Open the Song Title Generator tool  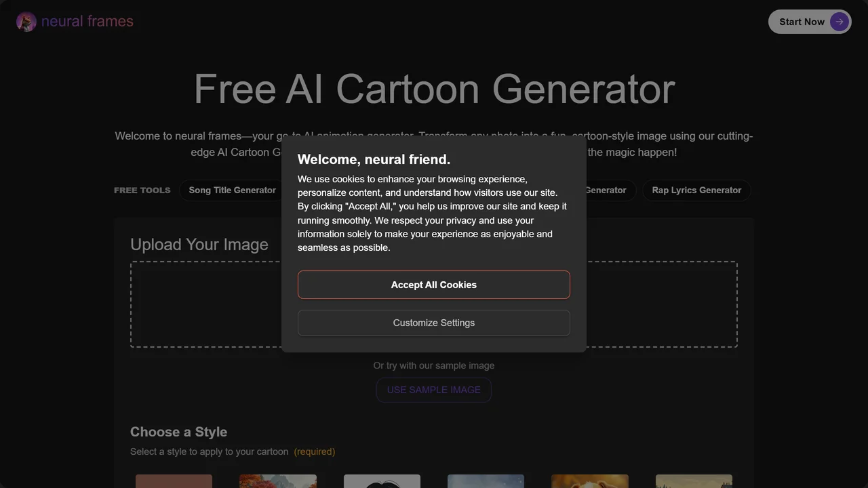pos(232,190)
